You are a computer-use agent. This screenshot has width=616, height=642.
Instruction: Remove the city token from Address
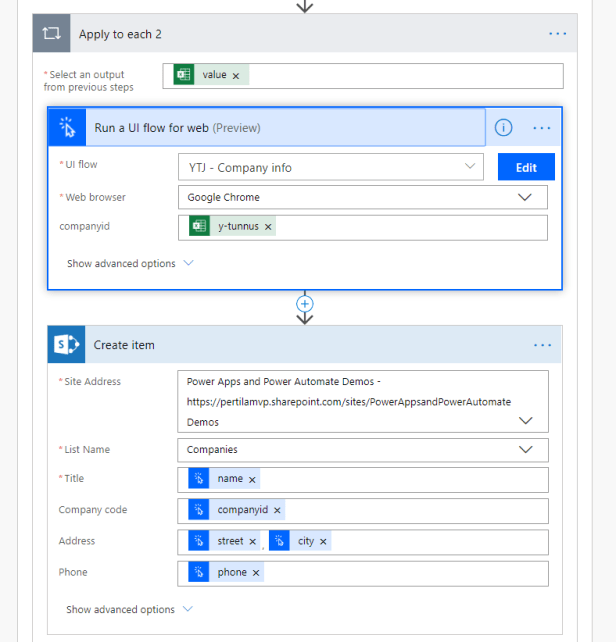[323, 542]
